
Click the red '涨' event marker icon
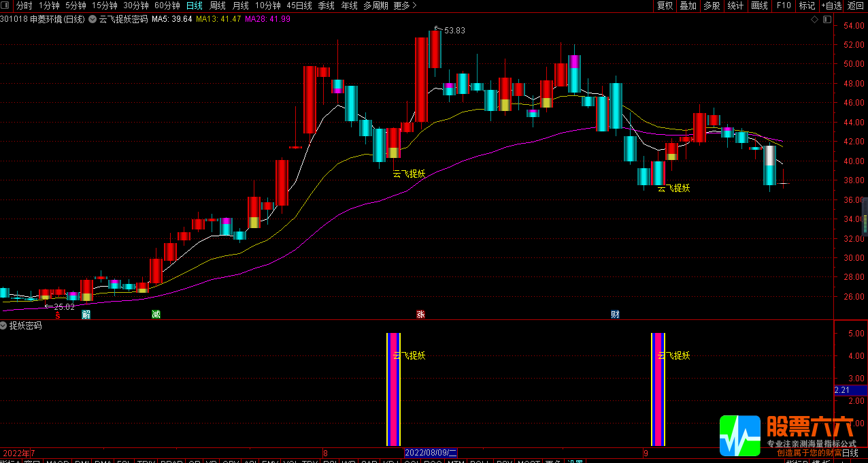(420, 315)
